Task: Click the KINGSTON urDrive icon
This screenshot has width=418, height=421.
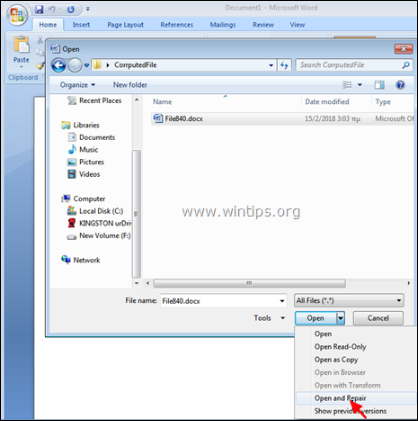Action: click(72, 223)
